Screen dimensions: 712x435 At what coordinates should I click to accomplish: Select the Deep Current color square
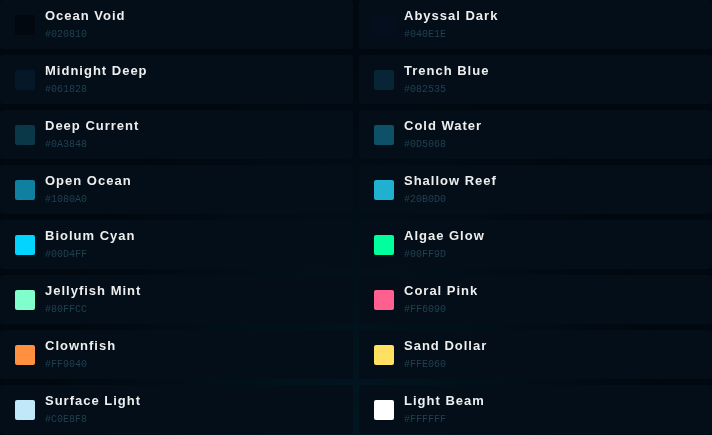pyautogui.click(x=25, y=135)
